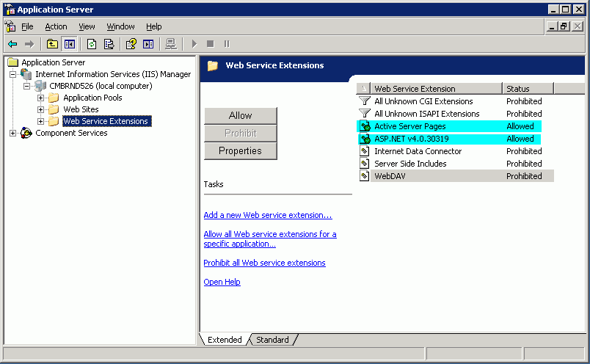
Task: Expand the Web Sites tree node
Action: [x=40, y=109]
